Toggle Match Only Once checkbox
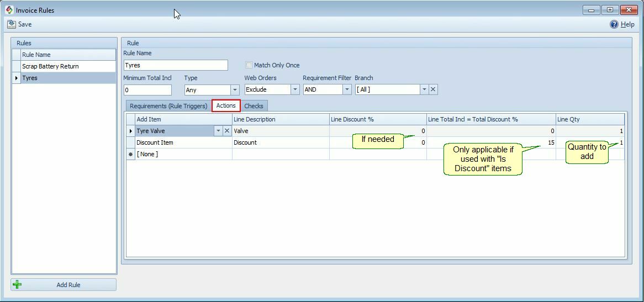The width and height of the screenshot is (644, 302). tap(249, 65)
